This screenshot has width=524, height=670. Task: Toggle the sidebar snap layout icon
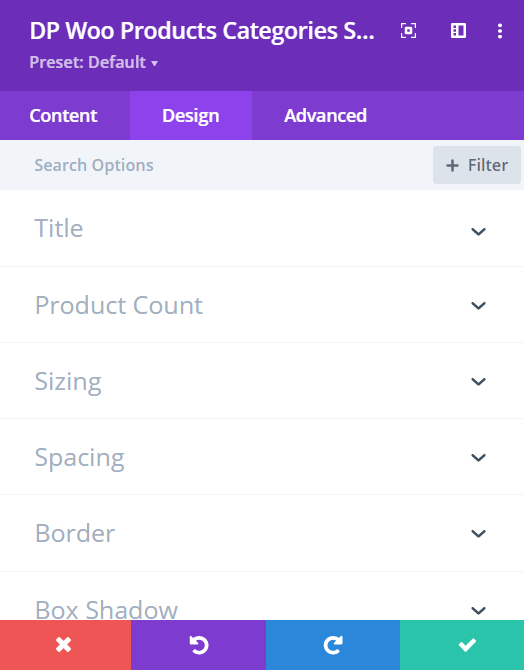tap(458, 31)
